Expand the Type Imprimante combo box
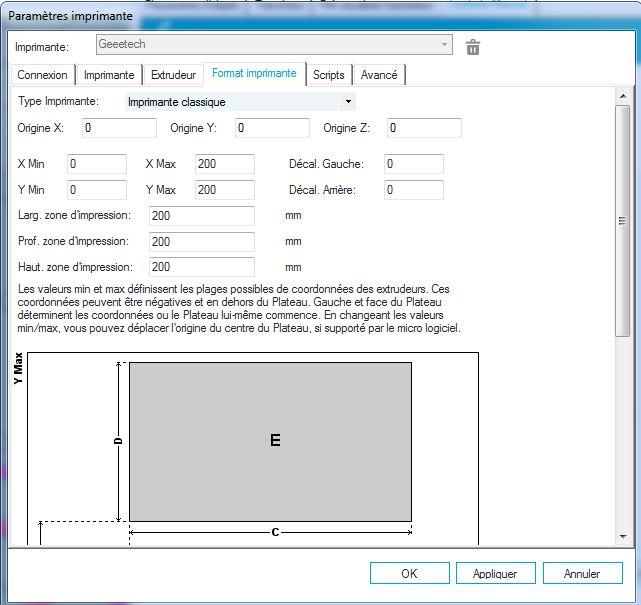The height and width of the screenshot is (605, 641). coord(240,101)
